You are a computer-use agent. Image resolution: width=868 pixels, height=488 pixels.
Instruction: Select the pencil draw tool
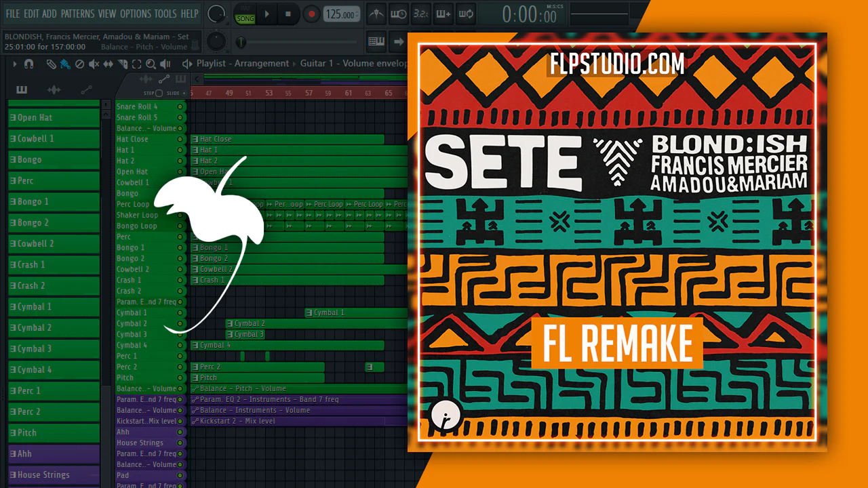point(52,64)
